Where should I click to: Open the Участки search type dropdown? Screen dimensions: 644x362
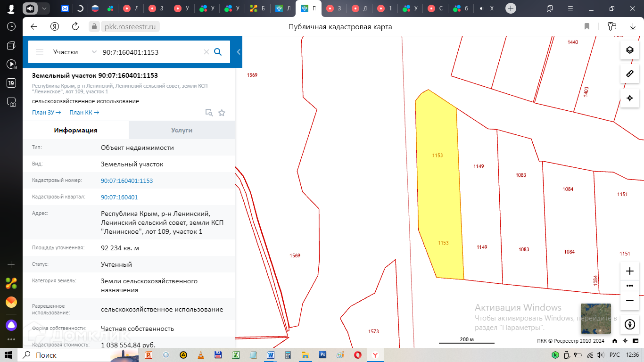[x=75, y=52]
